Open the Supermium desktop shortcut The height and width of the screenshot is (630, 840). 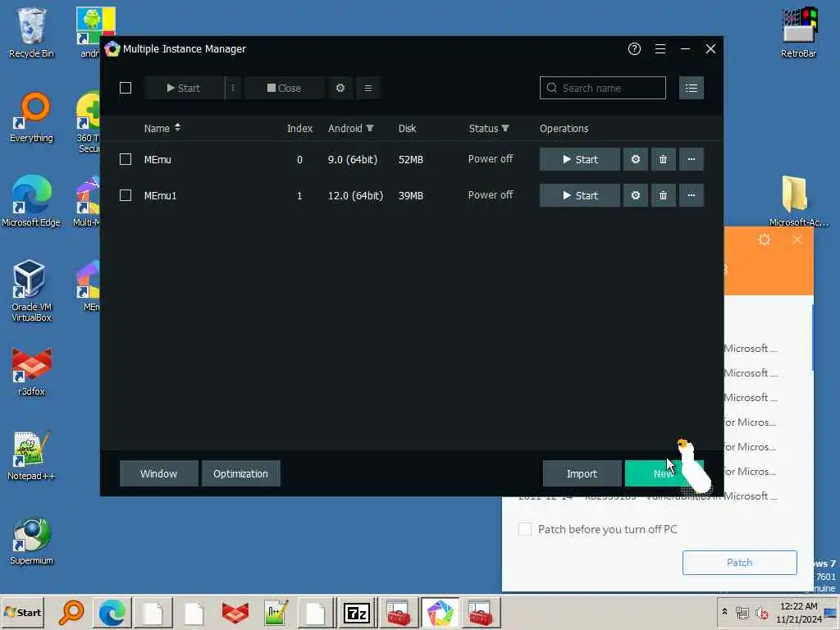[31, 540]
